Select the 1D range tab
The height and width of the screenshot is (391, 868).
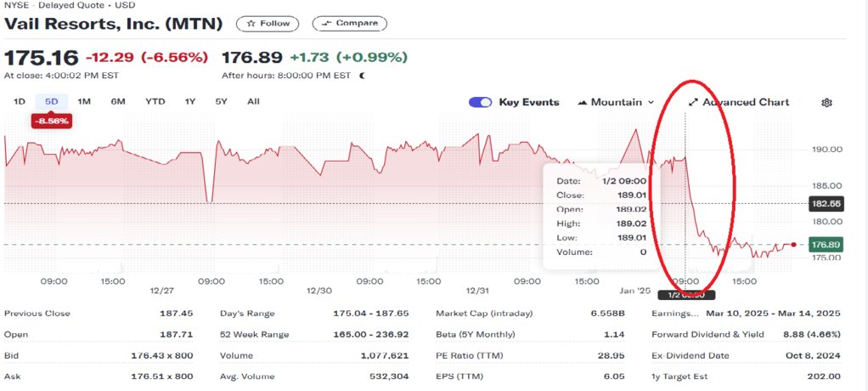(x=20, y=101)
